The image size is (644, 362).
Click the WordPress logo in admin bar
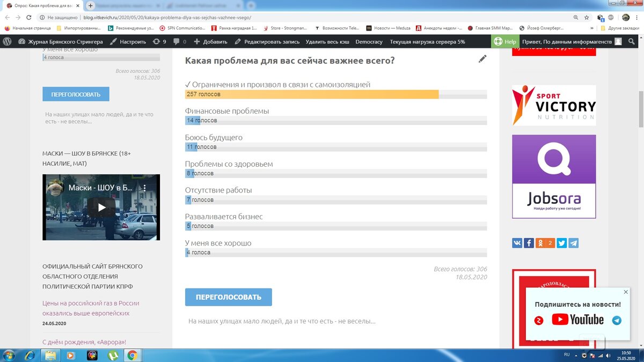[7, 41]
